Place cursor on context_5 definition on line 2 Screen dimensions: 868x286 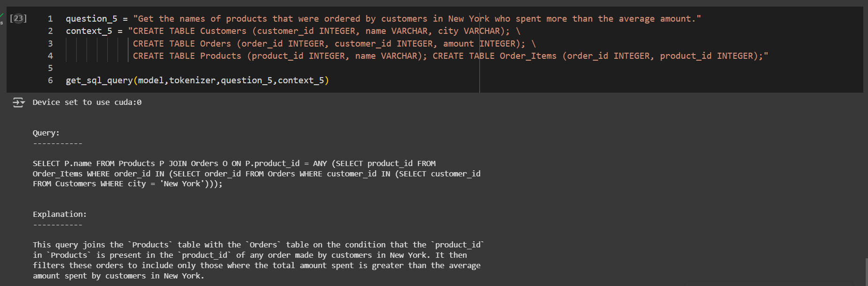89,31
